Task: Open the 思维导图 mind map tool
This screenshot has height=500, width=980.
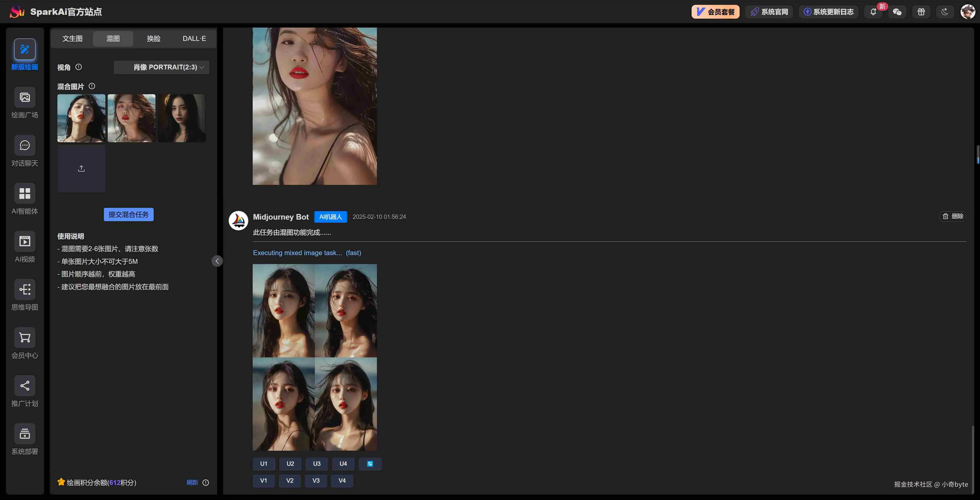Action: [25, 289]
